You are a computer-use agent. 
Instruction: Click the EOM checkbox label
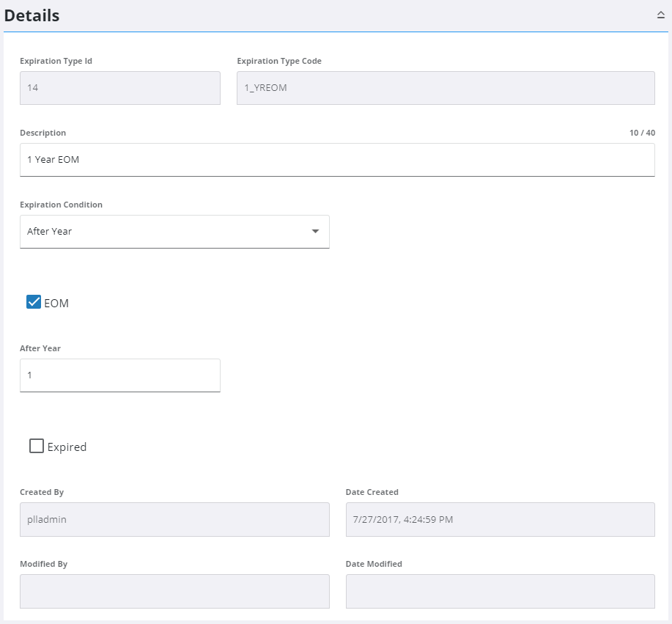56,304
